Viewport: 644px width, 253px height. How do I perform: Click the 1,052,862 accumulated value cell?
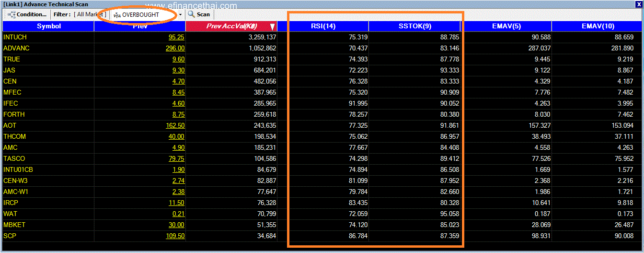pyautogui.click(x=263, y=48)
